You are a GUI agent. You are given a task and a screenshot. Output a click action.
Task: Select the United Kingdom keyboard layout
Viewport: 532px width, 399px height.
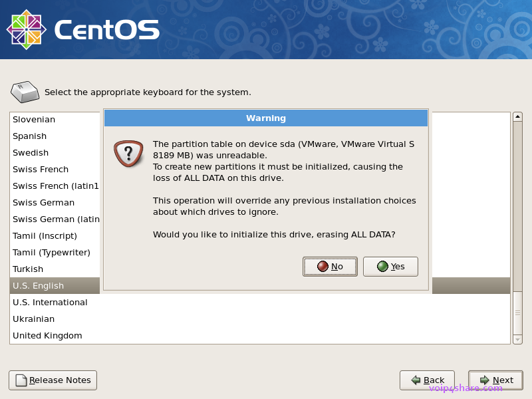pyautogui.click(x=47, y=335)
